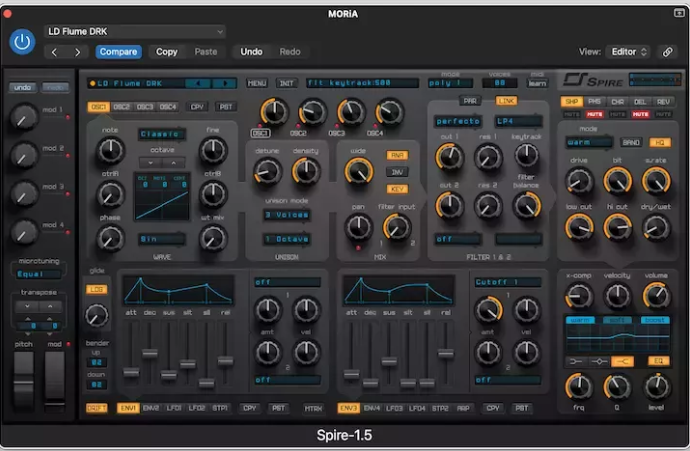Click the res 1 filter knob
Image resolution: width=690 pixels, height=451 pixels.
point(488,157)
